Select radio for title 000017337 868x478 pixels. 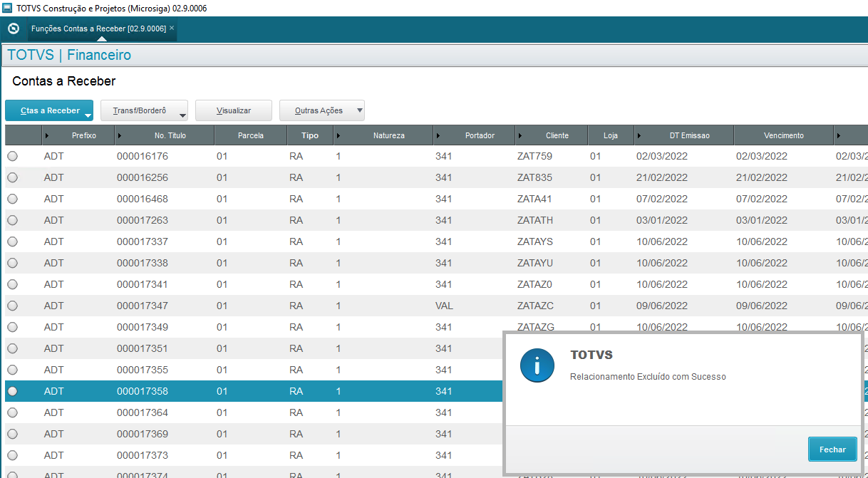13,241
